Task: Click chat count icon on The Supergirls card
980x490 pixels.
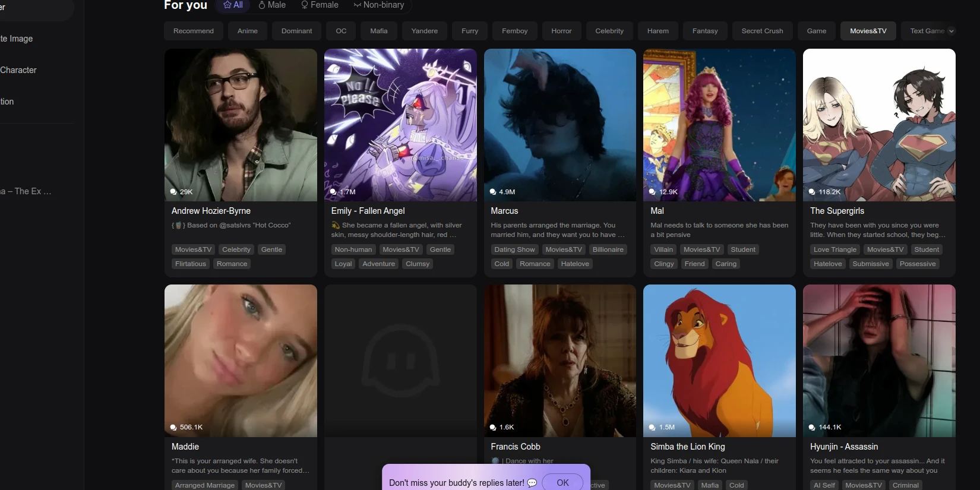Action: [812, 192]
